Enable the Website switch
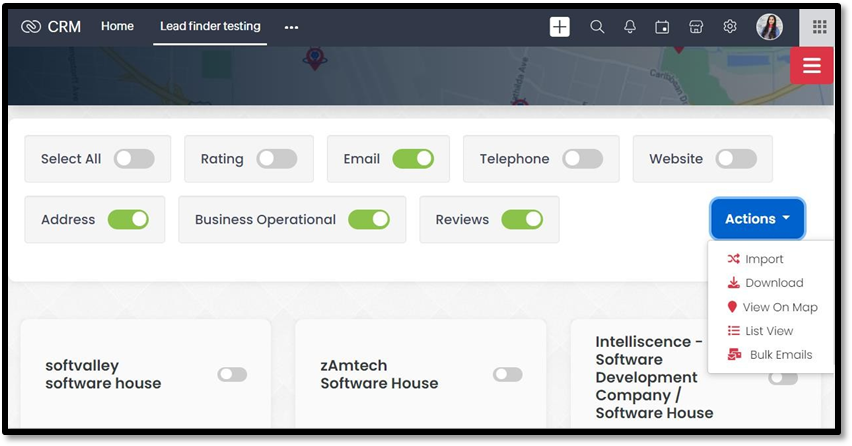 [736, 159]
